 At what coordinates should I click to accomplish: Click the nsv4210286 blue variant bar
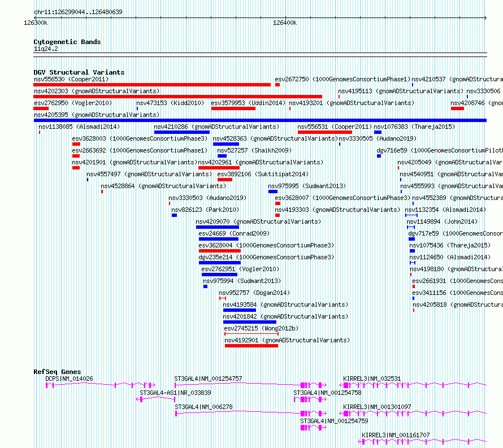pyautogui.click(x=182, y=132)
